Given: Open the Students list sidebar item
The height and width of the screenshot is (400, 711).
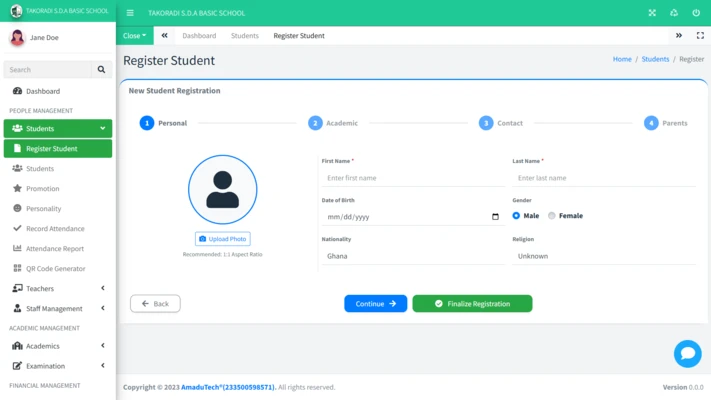Looking at the screenshot, I should (58, 168).
